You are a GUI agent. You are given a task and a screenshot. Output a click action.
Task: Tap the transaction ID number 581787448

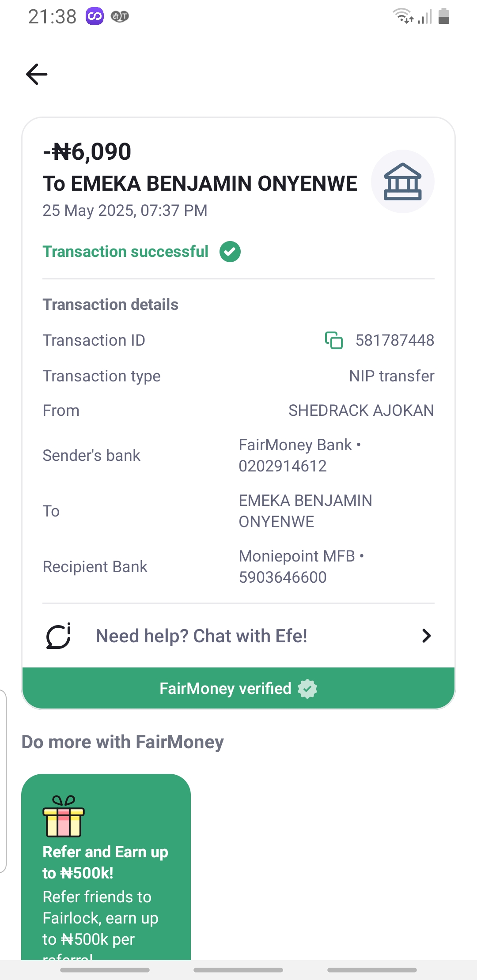pos(395,340)
